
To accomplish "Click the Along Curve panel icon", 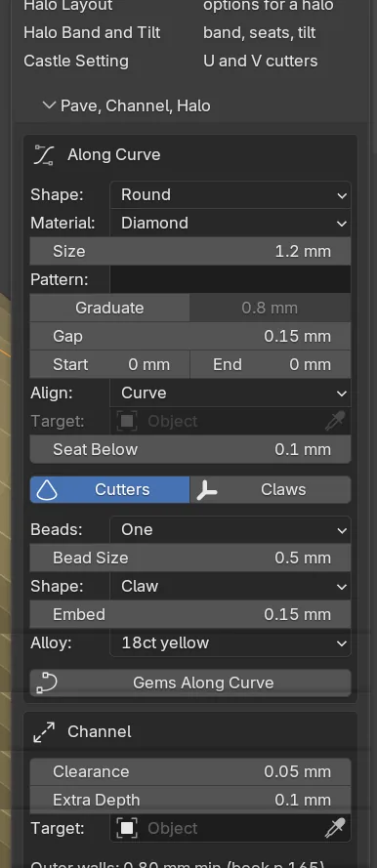I will click(43, 155).
